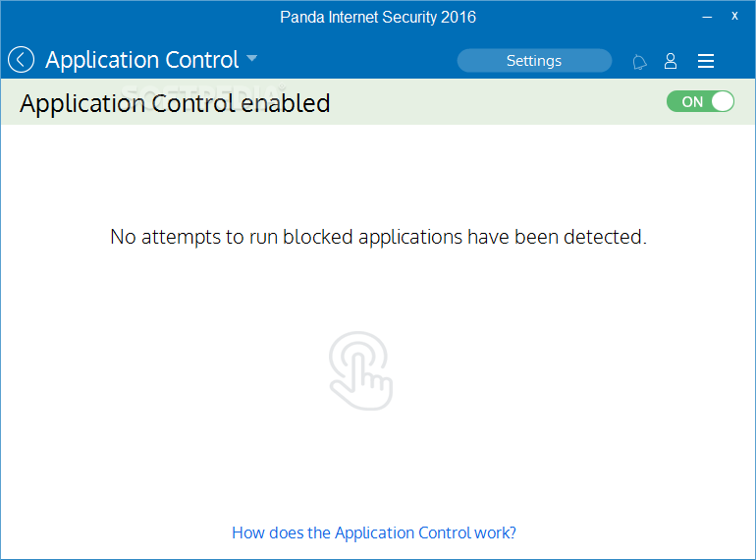
Task: Click the ON label inside the green switch
Action: pos(692,102)
